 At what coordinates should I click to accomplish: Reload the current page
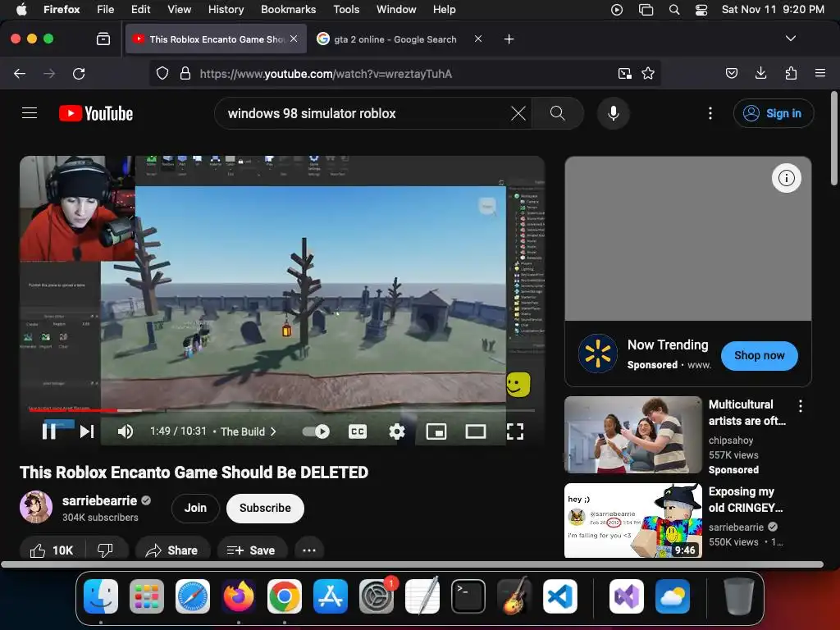coord(79,73)
